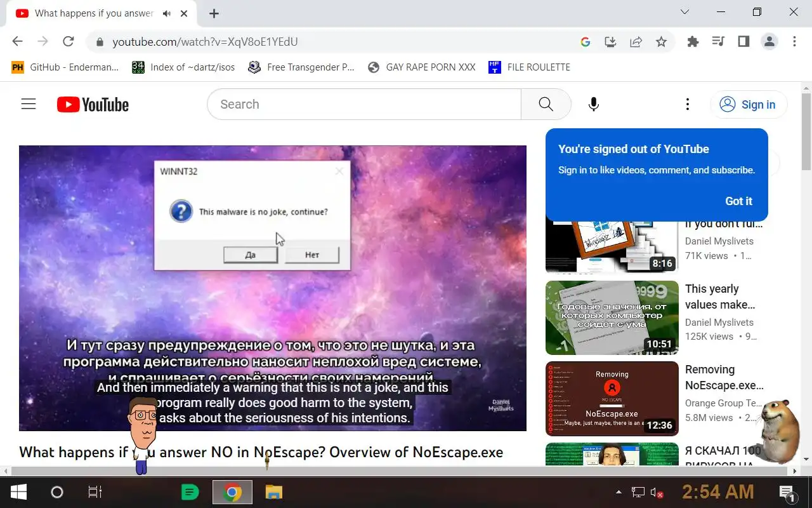Viewport: 812px width, 508px height.
Task: Open a new tab with the plus button
Action: pyautogui.click(x=214, y=13)
